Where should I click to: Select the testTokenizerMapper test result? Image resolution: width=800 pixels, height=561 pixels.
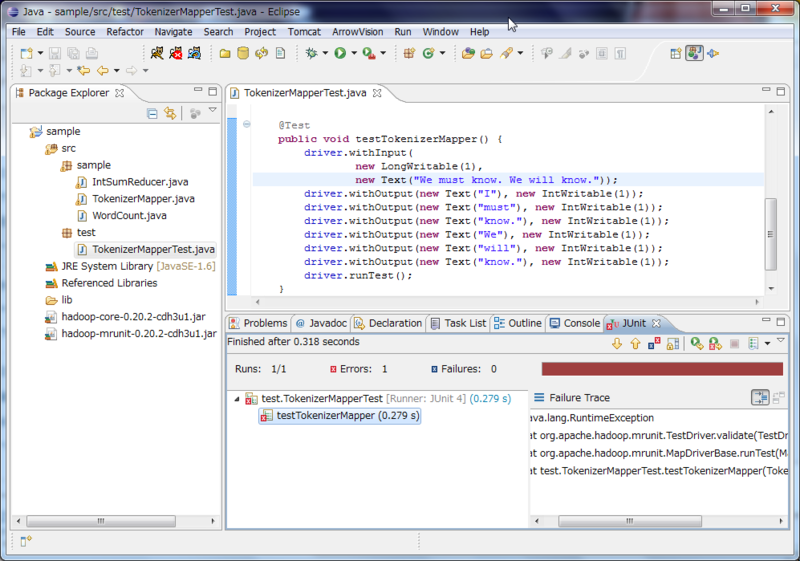pos(340,416)
